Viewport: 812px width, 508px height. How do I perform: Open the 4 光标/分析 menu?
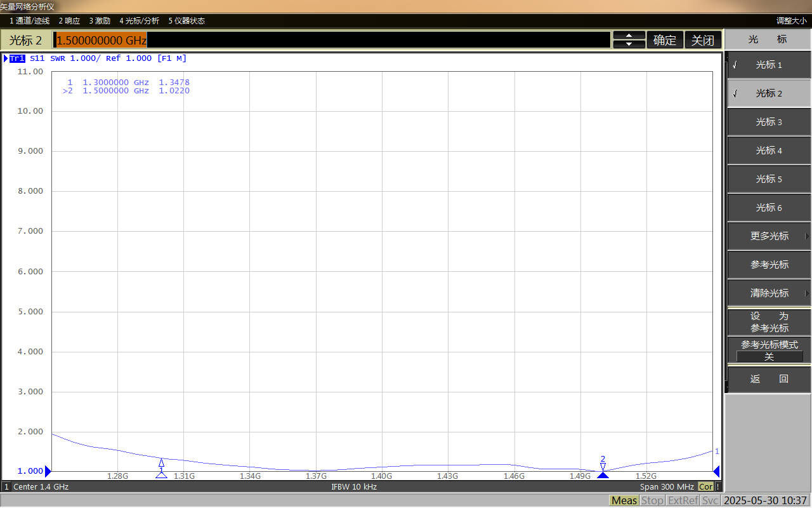[140, 21]
